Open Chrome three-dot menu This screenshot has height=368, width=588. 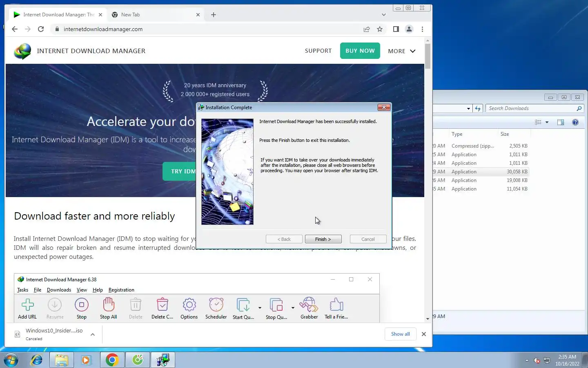pos(422,29)
